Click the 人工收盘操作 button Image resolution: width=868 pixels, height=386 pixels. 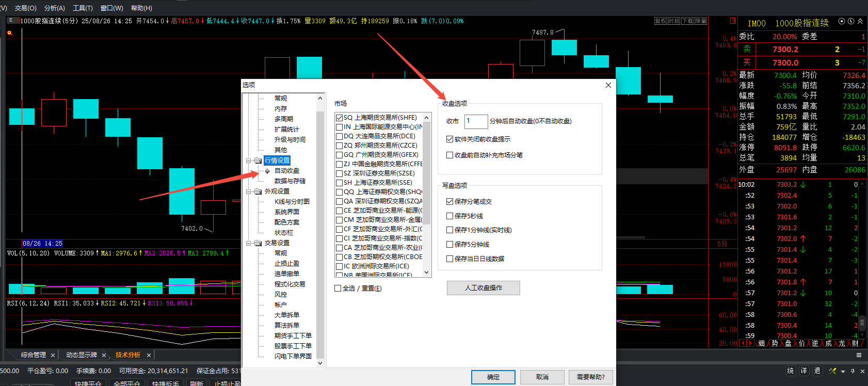(483, 288)
